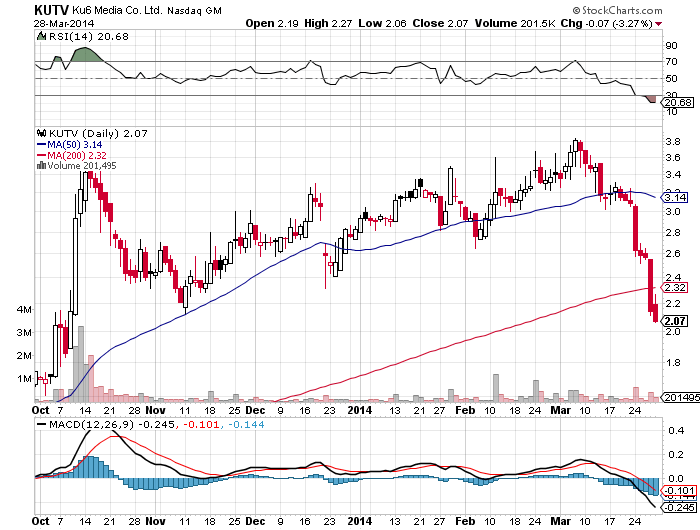Image resolution: width=700 pixels, height=530 pixels.
Task: Click the Low 2.06 value
Action: (382, 23)
